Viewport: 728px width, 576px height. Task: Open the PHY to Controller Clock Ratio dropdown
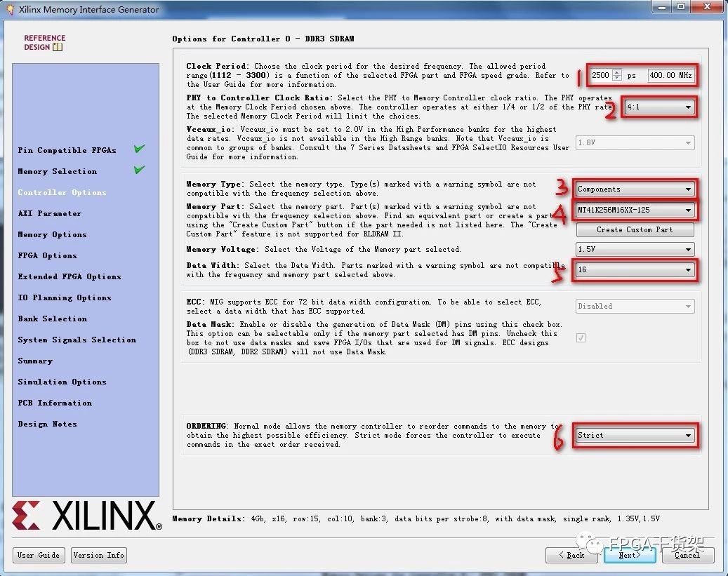[658, 107]
